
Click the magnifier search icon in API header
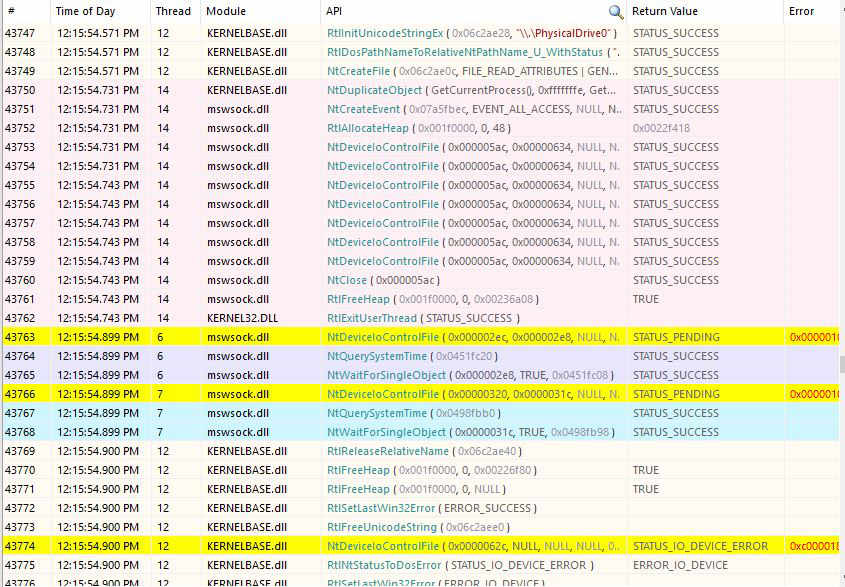[616, 12]
